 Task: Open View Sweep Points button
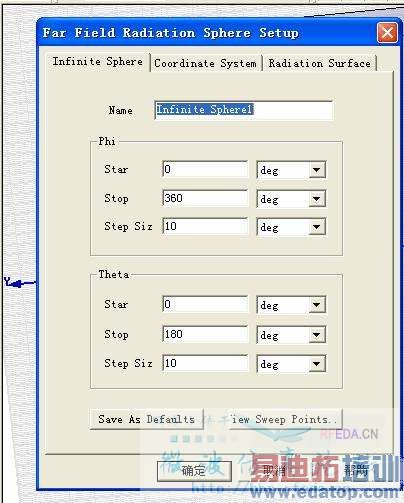pyautogui.click(x=284, y=419)
